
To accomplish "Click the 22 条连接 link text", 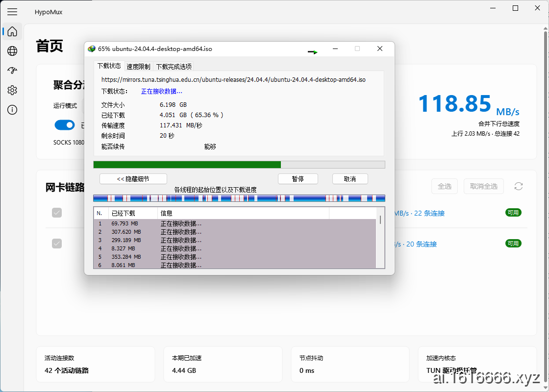I will click(x=429, y=213).
